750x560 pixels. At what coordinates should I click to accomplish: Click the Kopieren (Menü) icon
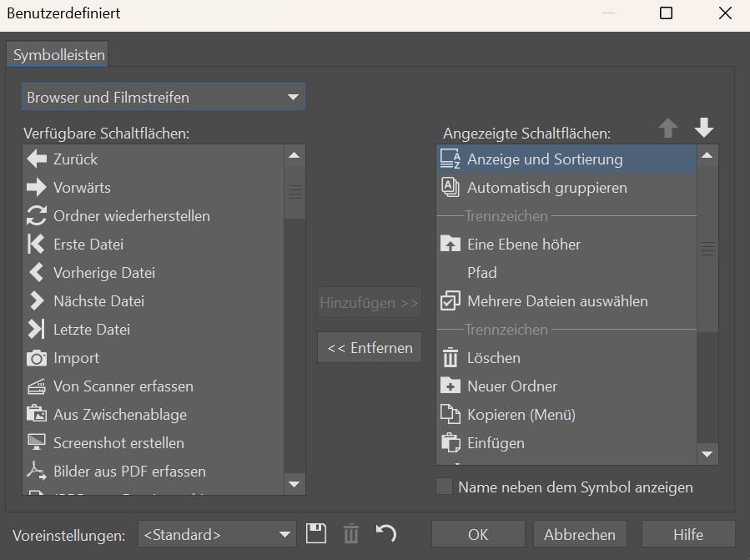[451, 414]
